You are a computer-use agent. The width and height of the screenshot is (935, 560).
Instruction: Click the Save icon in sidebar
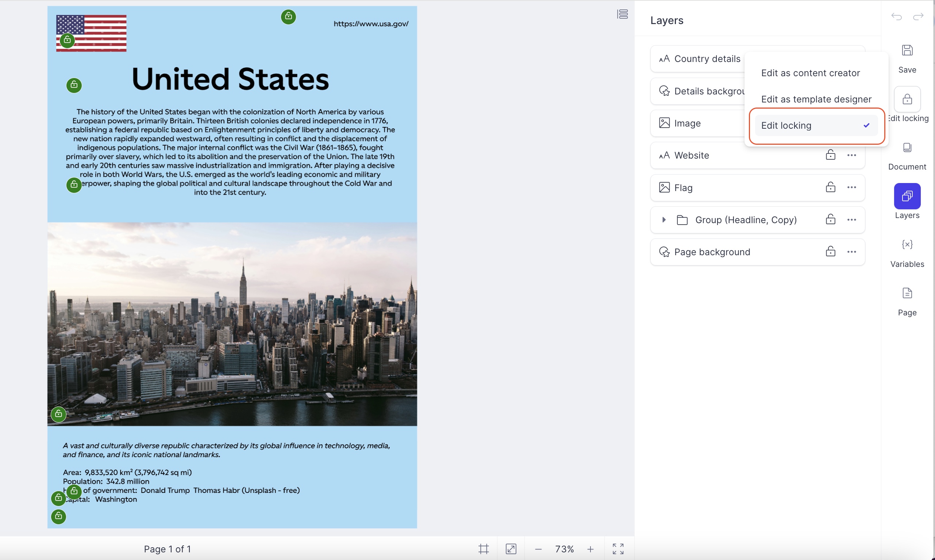[x=907, y=50]
